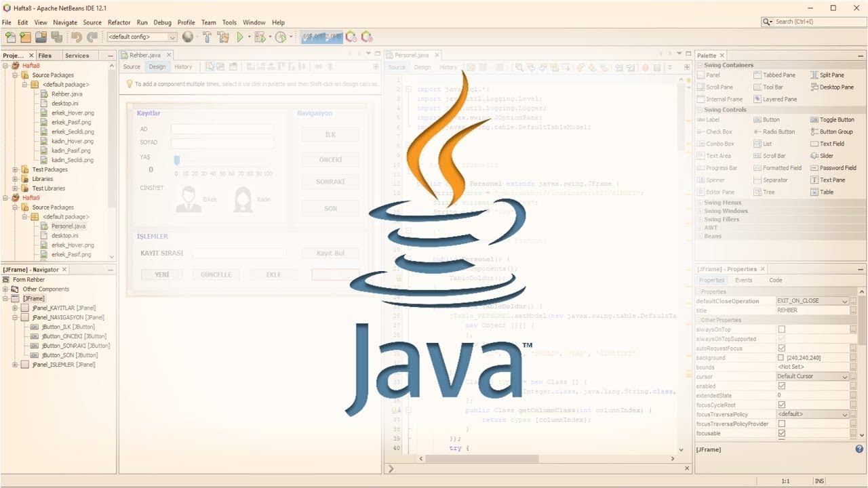Image resolution: width=868 pixels, height=488 pixels.
Task: Click the New File toolbar icon
Action: point(10,37)
